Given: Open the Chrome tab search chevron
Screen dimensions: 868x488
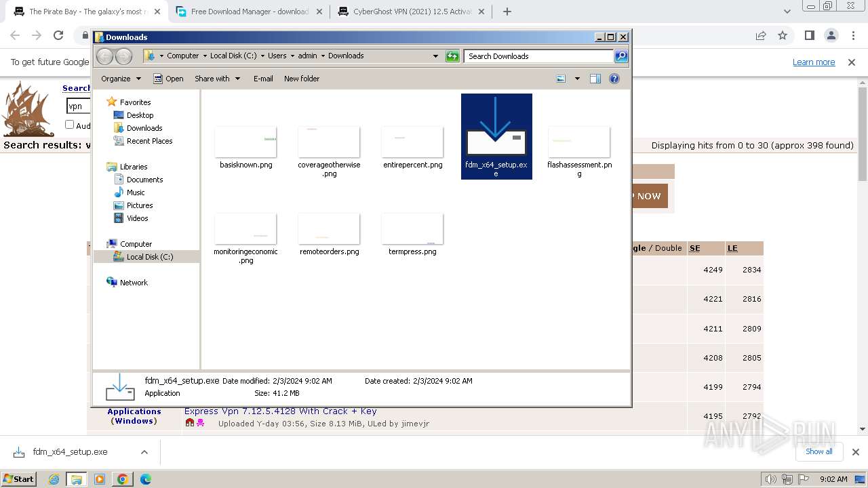Looking at the screenshot, I should 787,12.
